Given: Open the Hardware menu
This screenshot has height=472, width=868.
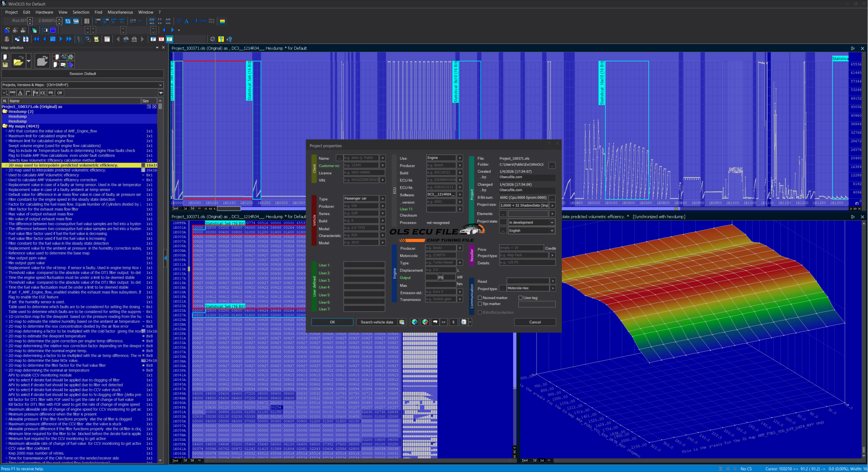Looking at the screenshot, I should pos(44,12).
